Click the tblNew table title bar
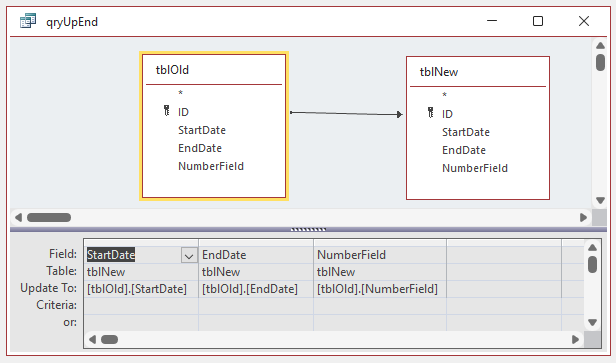616x363 pixels. pyautogui.click(x=478, y=72)
